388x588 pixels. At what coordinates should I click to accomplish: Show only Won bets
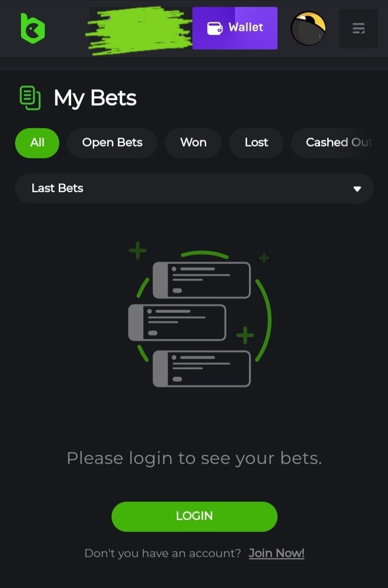coord(193,143)
